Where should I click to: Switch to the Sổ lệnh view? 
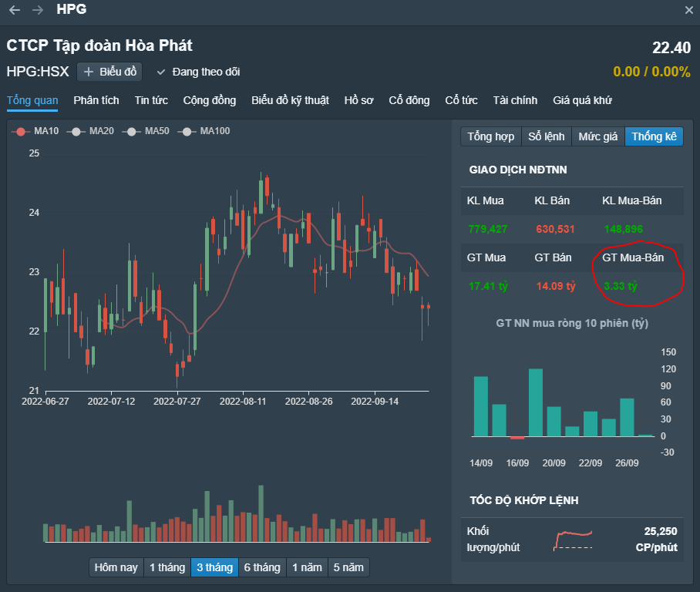pyautogui.click(x=547, y=136)
